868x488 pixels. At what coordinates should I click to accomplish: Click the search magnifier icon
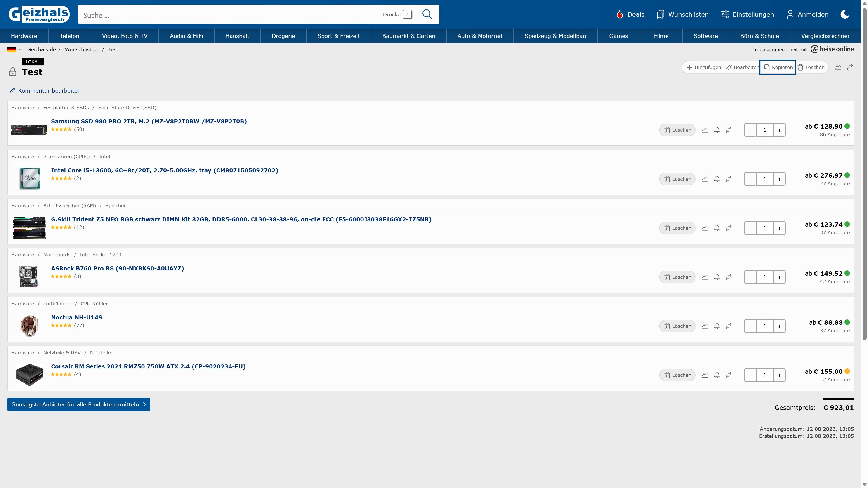click(427, 14)
